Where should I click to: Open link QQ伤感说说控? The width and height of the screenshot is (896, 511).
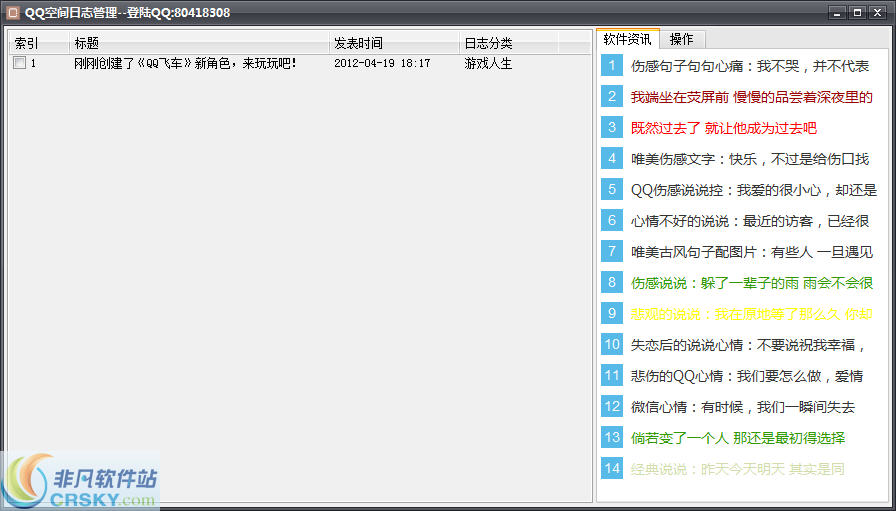coord(753,190)
